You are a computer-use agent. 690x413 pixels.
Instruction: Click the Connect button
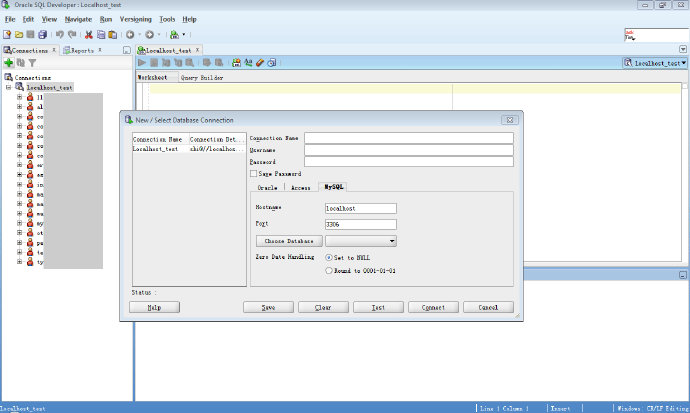click(433, 307)
